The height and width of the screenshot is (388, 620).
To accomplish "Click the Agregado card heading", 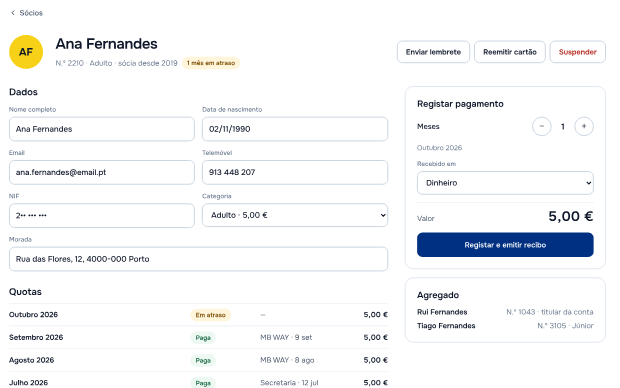I will pos(438,295).
